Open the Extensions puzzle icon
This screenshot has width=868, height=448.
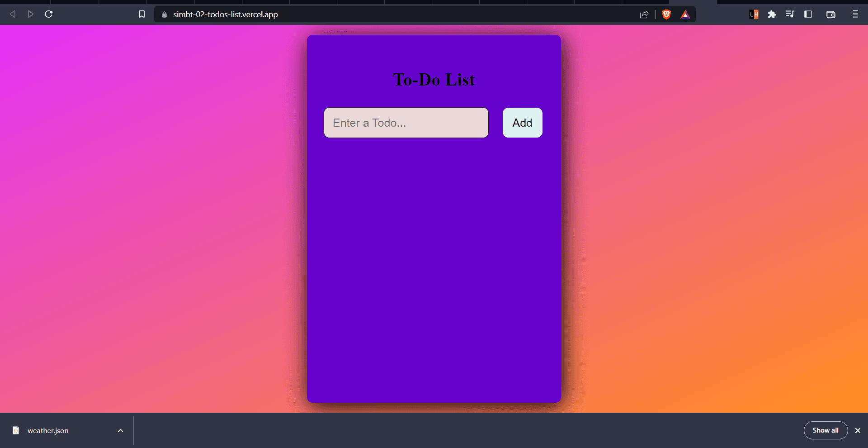click(772, 14)
